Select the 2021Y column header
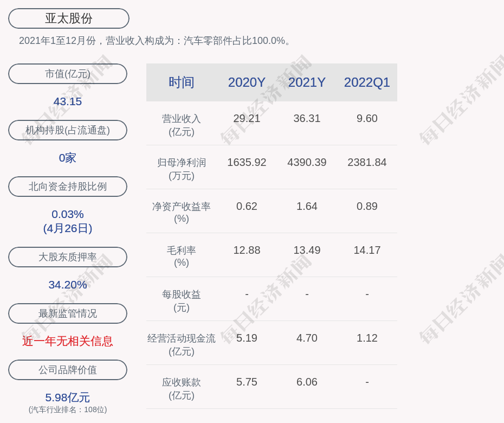 [x=307, y=82]
